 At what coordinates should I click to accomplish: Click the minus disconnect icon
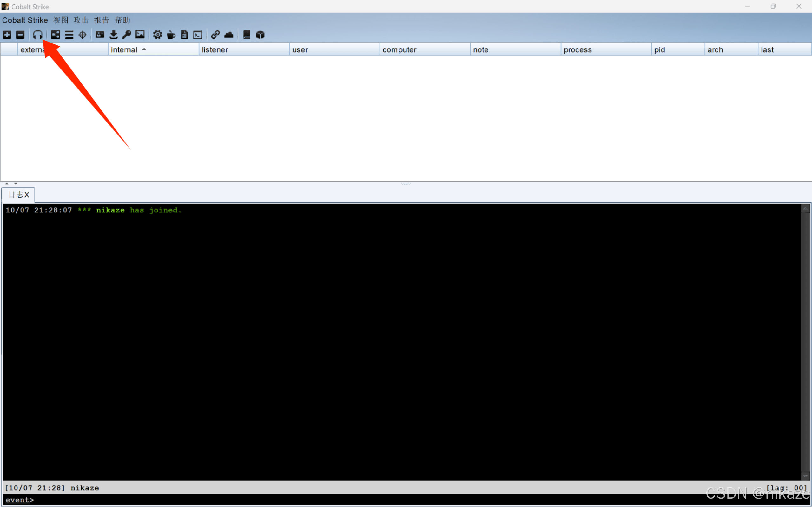click(20, 35)
